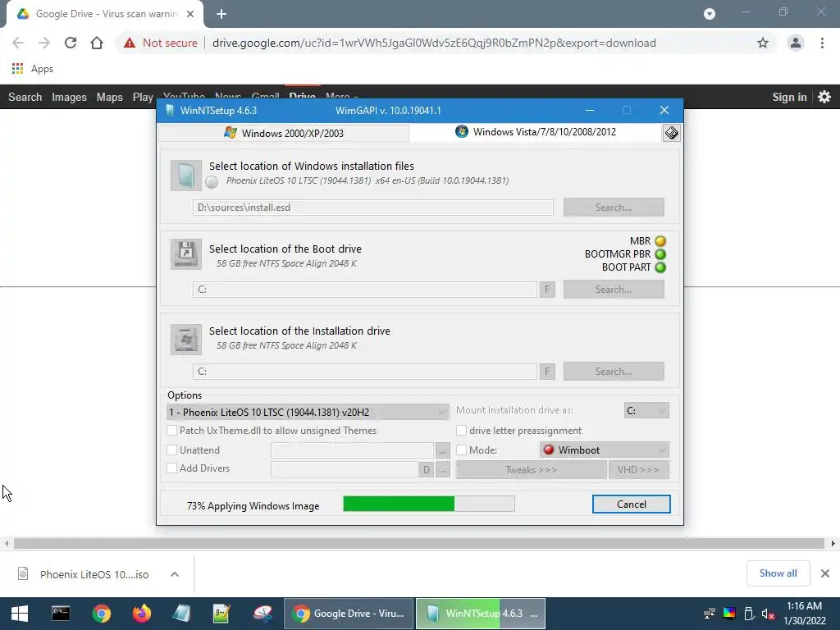
Task: Open Images in the Google bar
Action: 69,97
